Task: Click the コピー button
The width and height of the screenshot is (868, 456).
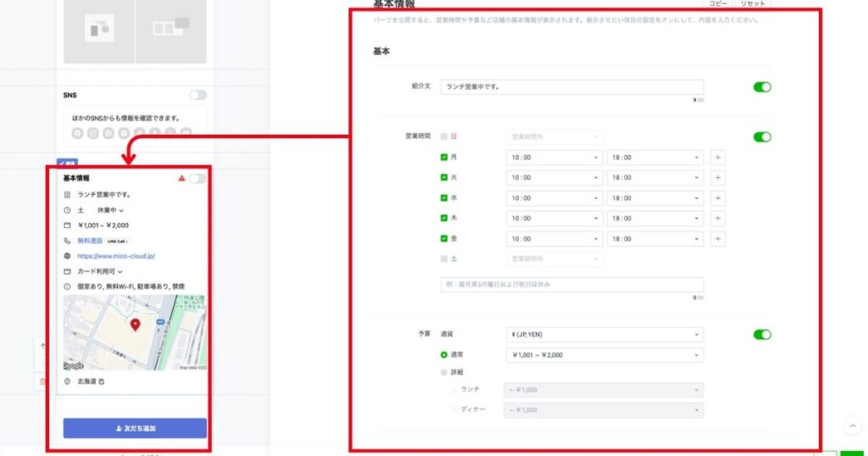Action: [x=718, y=3]
